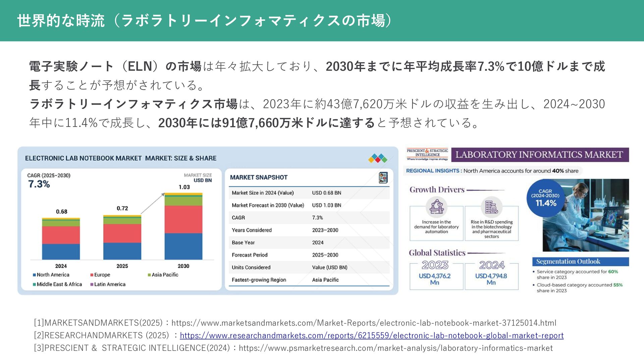The width and height of the screenshot is (644, 362).
Task: Open the researchandmarkets.com report hyperlink
Action: tap(371, 336)
